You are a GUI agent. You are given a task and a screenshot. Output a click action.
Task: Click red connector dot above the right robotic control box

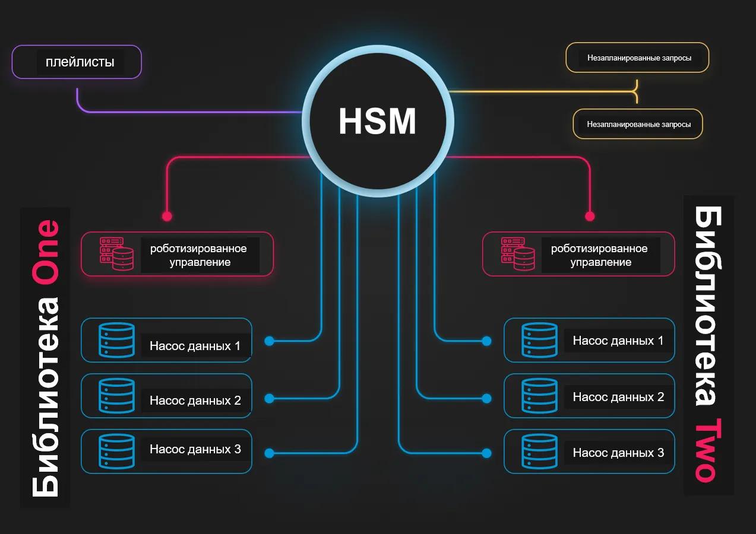590,216
